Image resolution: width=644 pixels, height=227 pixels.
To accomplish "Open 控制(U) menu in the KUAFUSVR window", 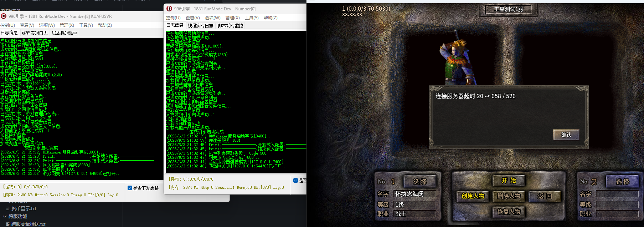I will tap(7, 25).
